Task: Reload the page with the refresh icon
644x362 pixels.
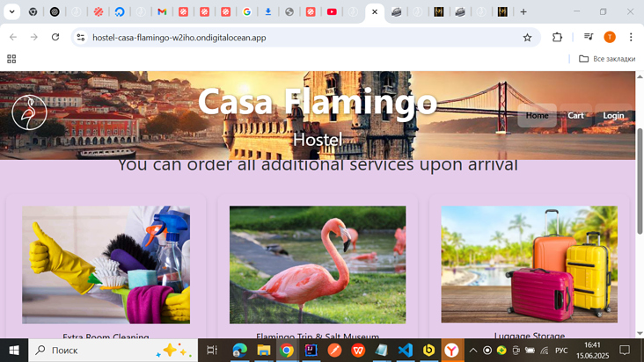Action: tap(55, 37)
